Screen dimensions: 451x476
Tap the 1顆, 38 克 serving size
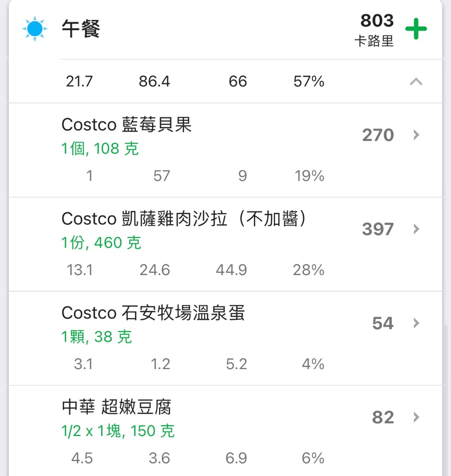point(97,337)
